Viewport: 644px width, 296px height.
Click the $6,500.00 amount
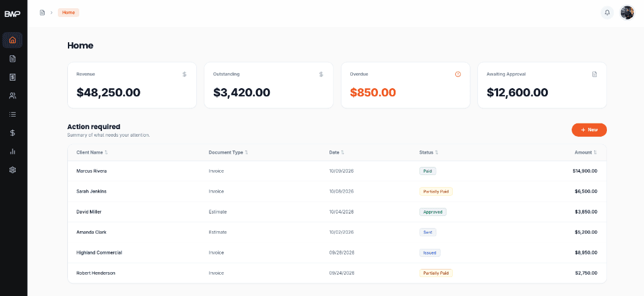(x=586, y=191)
